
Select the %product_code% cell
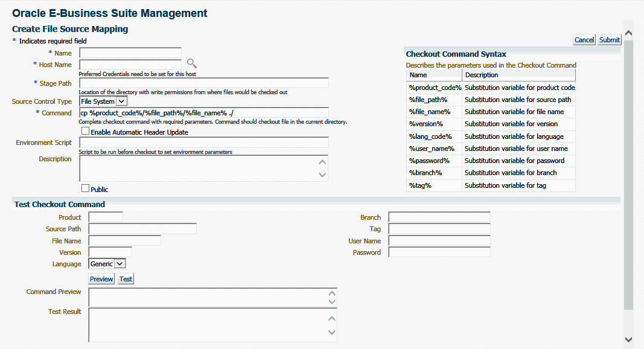435,88
